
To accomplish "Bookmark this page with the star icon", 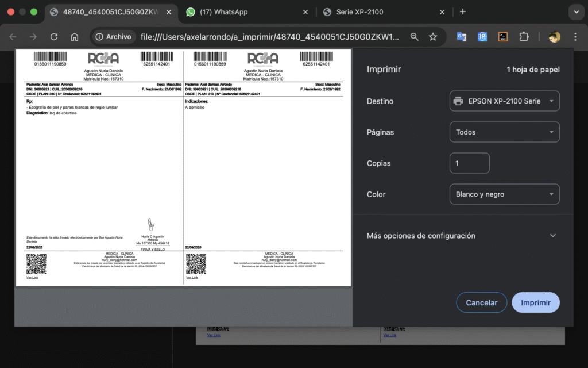I will click(433, 37).
